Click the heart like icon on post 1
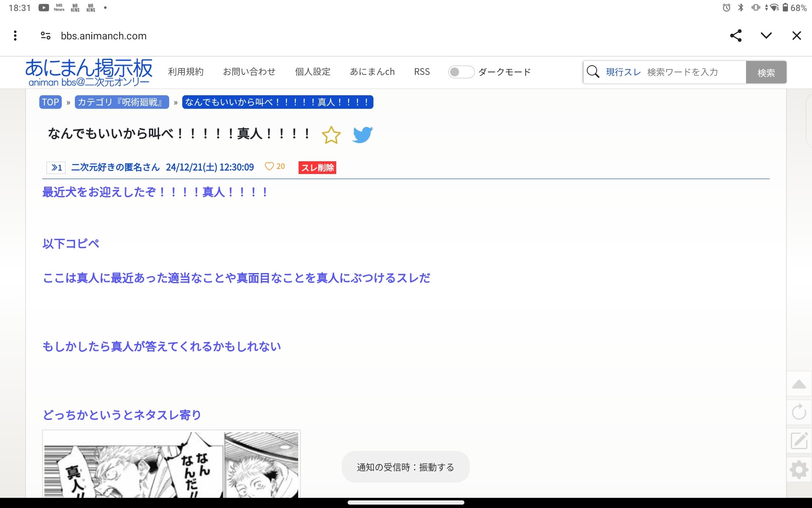 coord(269,166)
